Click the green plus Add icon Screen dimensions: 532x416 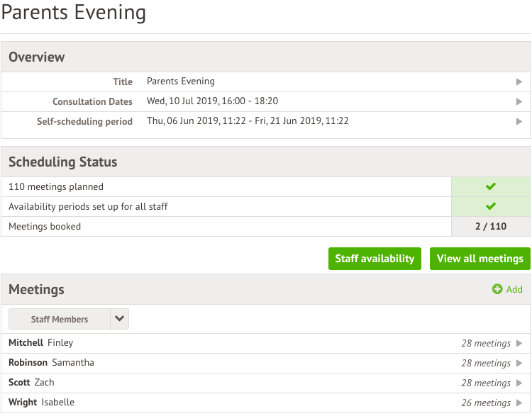tap(497, 289)
